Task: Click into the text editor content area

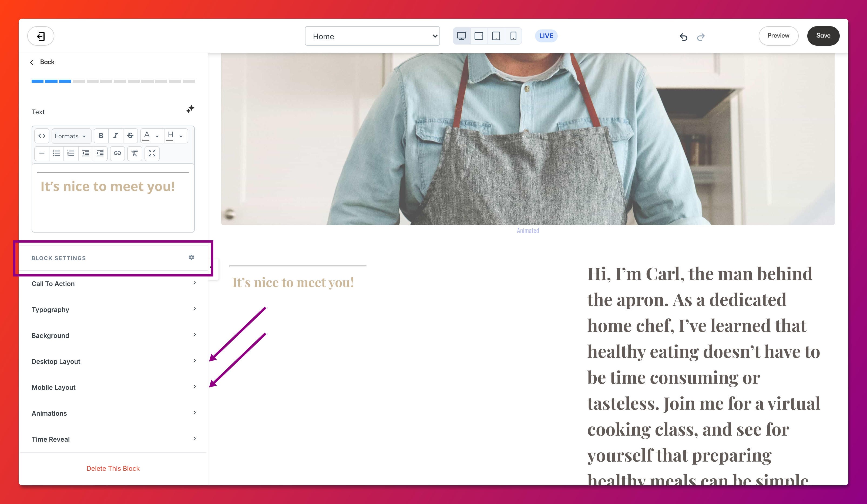Action: [x=113, y=198]
